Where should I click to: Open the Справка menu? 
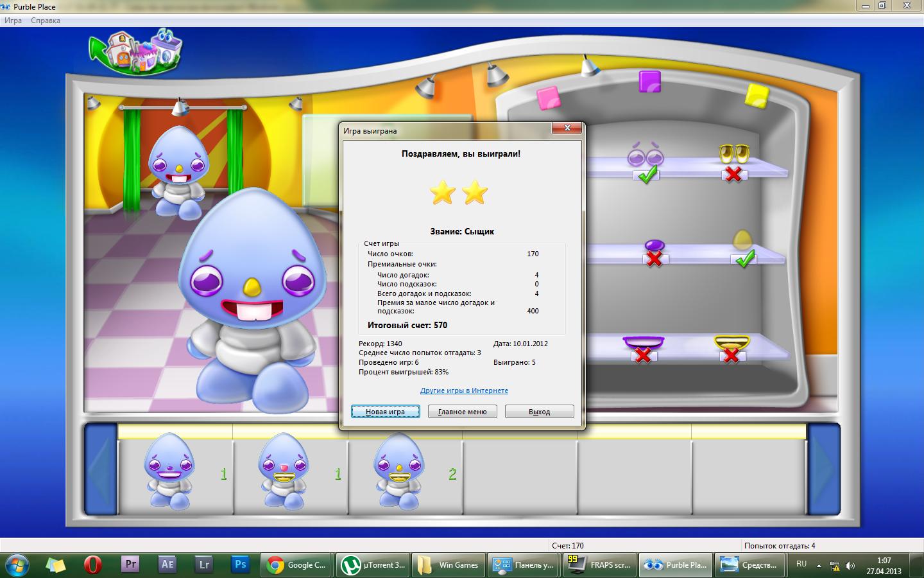[45, 20]
